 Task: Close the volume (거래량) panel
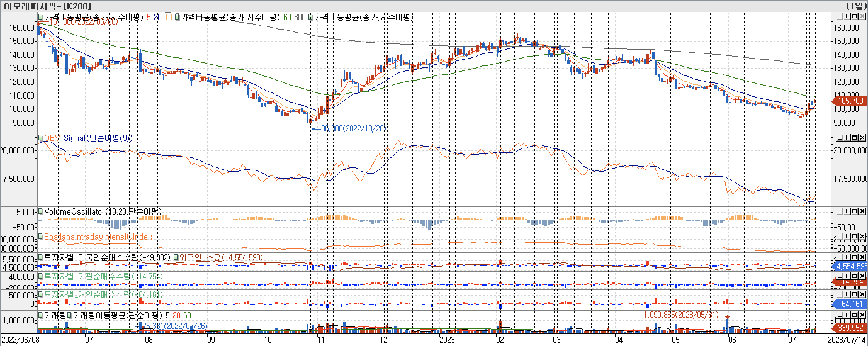pos(862,315)
